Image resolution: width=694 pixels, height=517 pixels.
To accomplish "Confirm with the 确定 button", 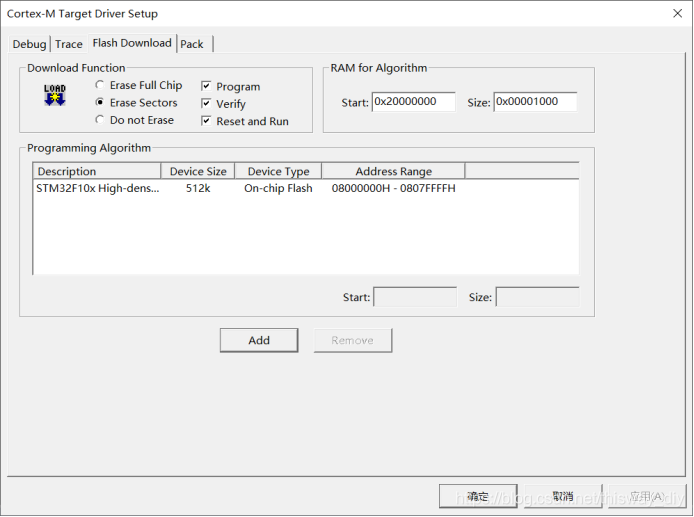I will click(478, 496).
